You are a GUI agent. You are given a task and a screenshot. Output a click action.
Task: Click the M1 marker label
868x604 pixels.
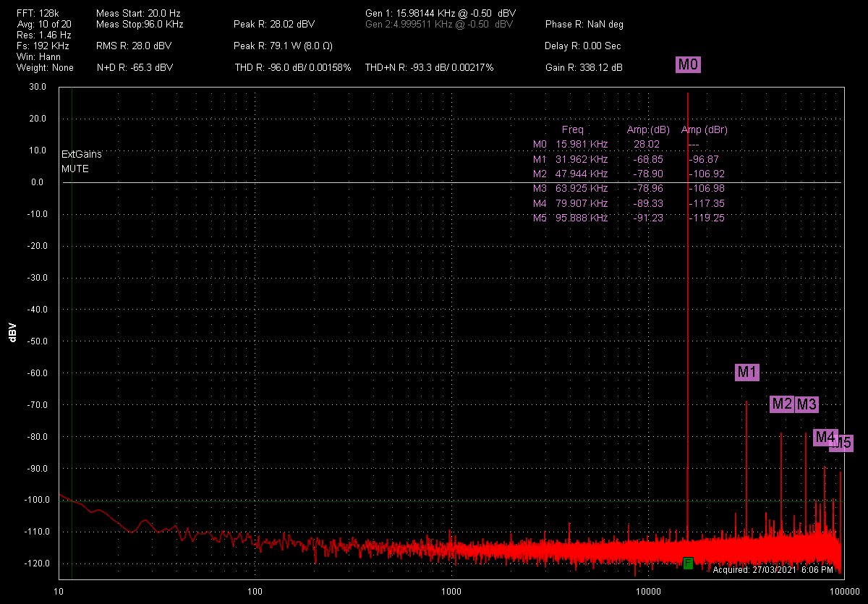coord(747,373)
